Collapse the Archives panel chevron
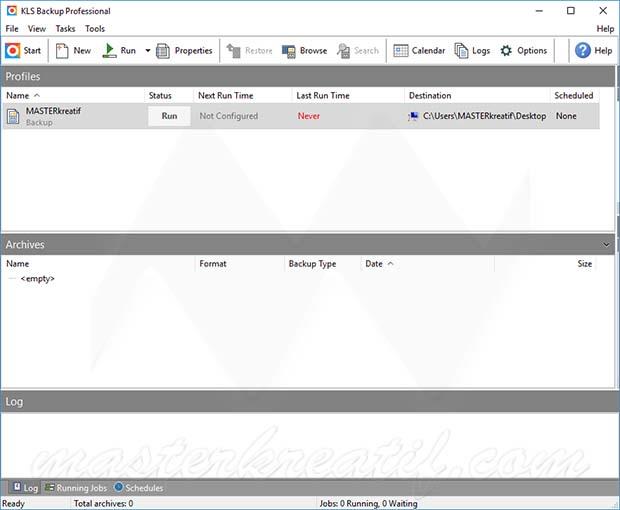This screenshot has width=620, height=510. pos(606,245)
